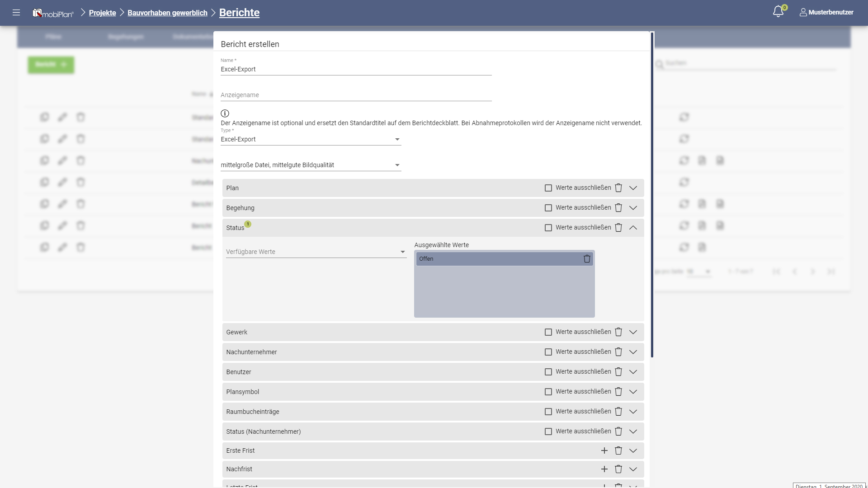Delete the Erste Frist filter trash icon
Screen dimensions: 868x488
(x=618, y=450)
